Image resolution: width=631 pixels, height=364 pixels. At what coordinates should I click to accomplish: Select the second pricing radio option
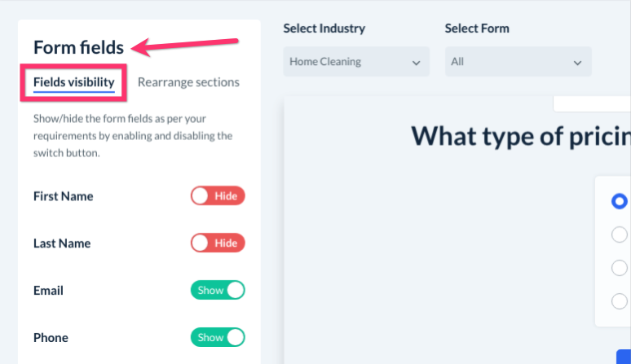[620, 235]
